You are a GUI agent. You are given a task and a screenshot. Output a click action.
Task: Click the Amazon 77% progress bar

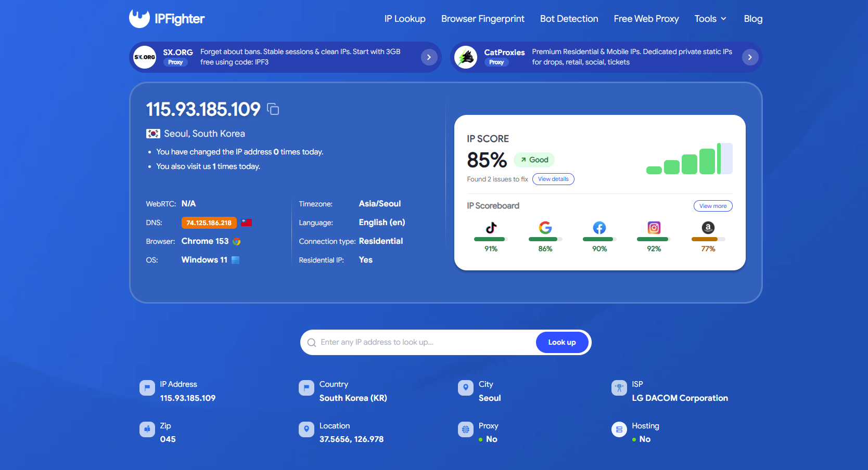[x=708, y=239]
